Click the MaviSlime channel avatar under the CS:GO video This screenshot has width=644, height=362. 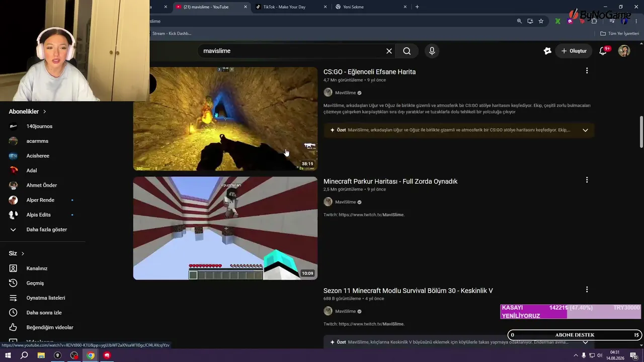tap(328, 93)
